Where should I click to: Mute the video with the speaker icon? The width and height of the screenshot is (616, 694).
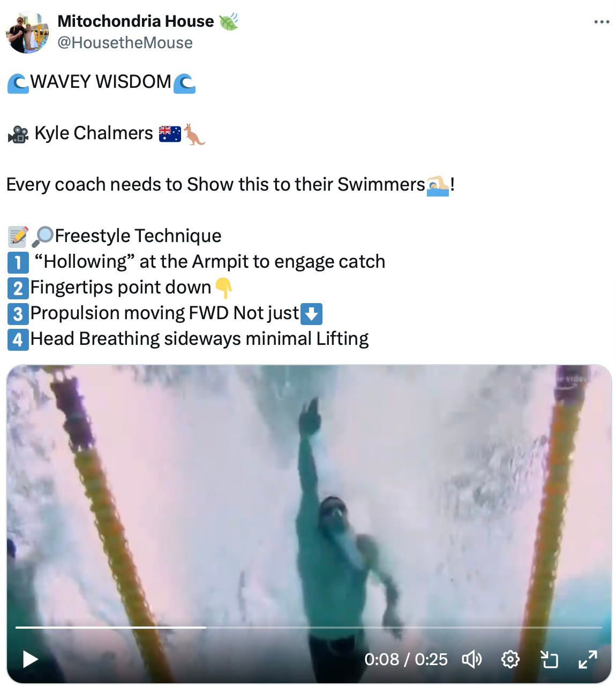[471, 659]
